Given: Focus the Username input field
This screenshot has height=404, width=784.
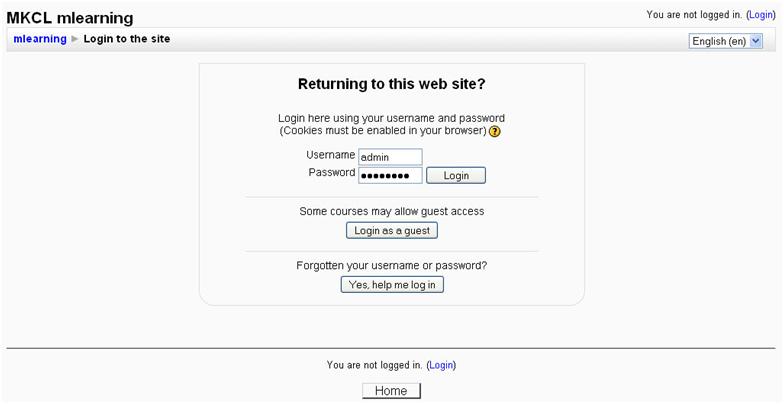Looking at the screenshot, I should pos(390,157).
